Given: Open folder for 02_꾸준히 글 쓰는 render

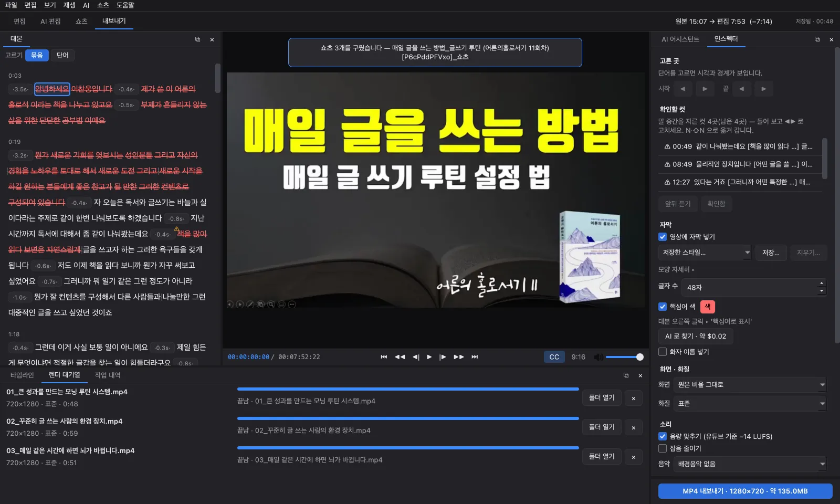Looking at the screenshot, I should [602, 427].
